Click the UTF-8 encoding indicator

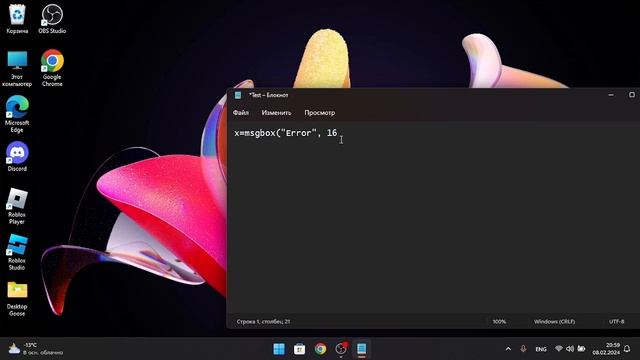point(616,322)
